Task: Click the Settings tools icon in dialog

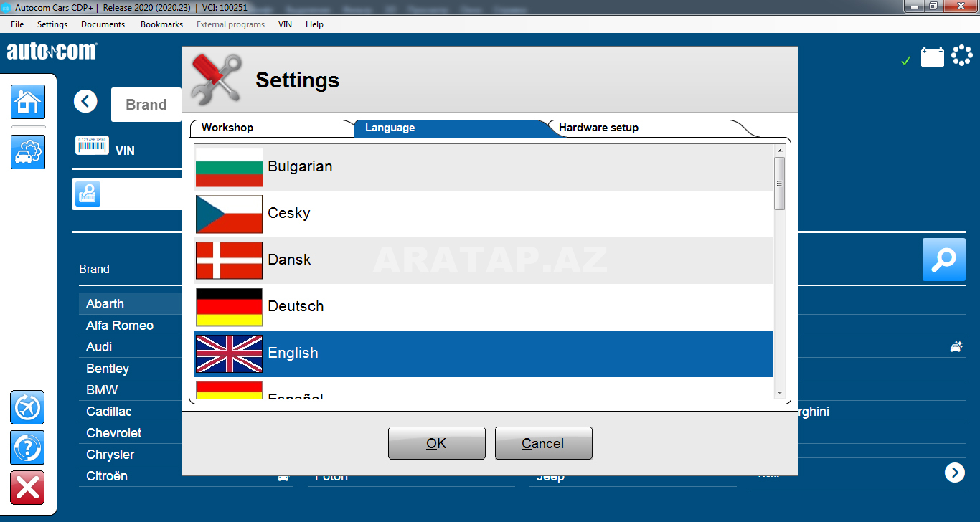Action: 217,80
